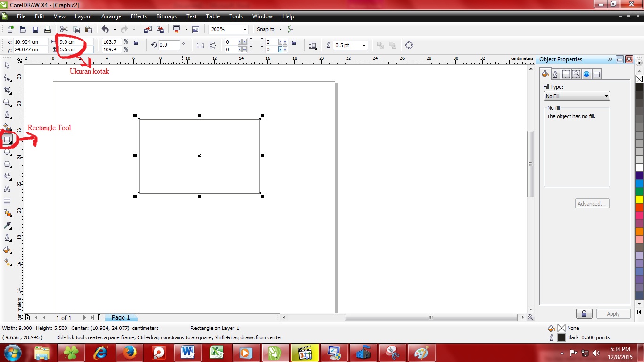This screenshot has height=362, width=644.
Task: Toggle the scale ratio lock
Action: (136, 43)
